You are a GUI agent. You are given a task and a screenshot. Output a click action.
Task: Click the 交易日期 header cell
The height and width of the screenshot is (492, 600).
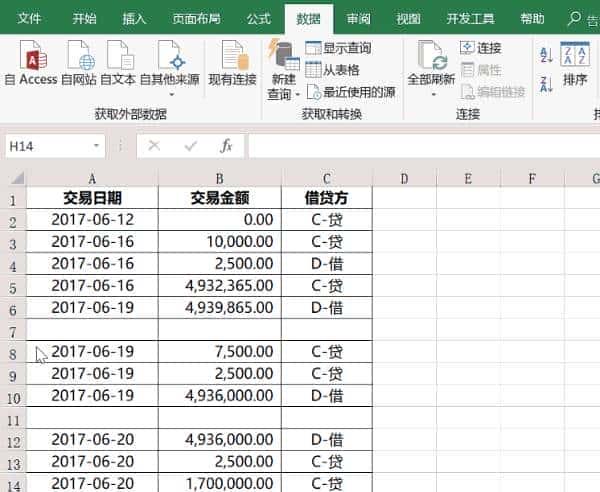(92, 198)
